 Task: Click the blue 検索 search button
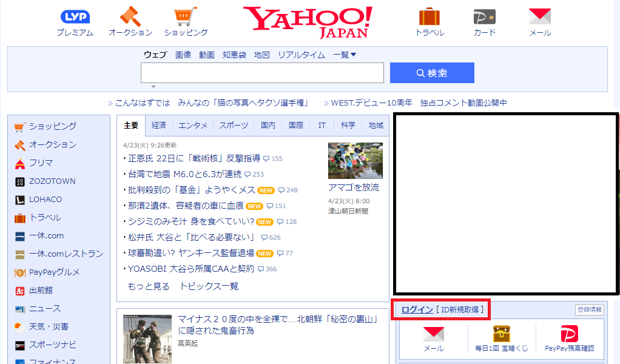(432, 73)
